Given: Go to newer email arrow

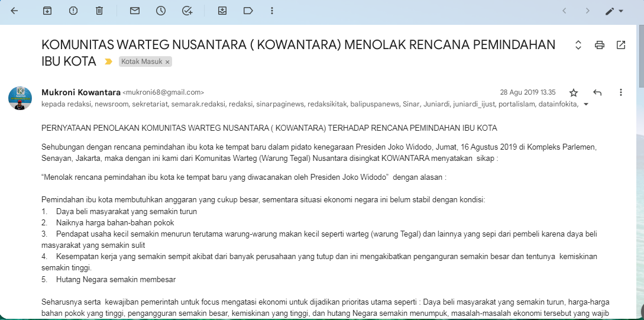Looking at the screenshot, I should (564, 11).
